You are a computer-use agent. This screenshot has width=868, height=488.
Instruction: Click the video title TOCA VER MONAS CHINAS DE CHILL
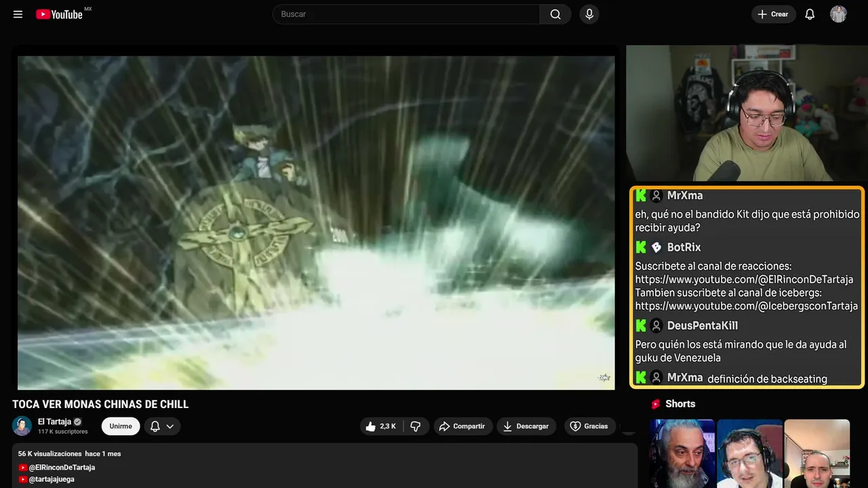[100, 405]
